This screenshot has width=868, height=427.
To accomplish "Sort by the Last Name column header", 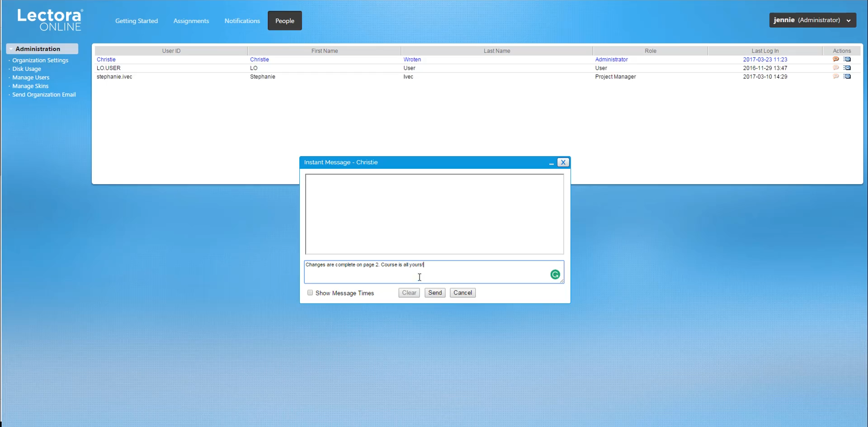I will [497, 51].
